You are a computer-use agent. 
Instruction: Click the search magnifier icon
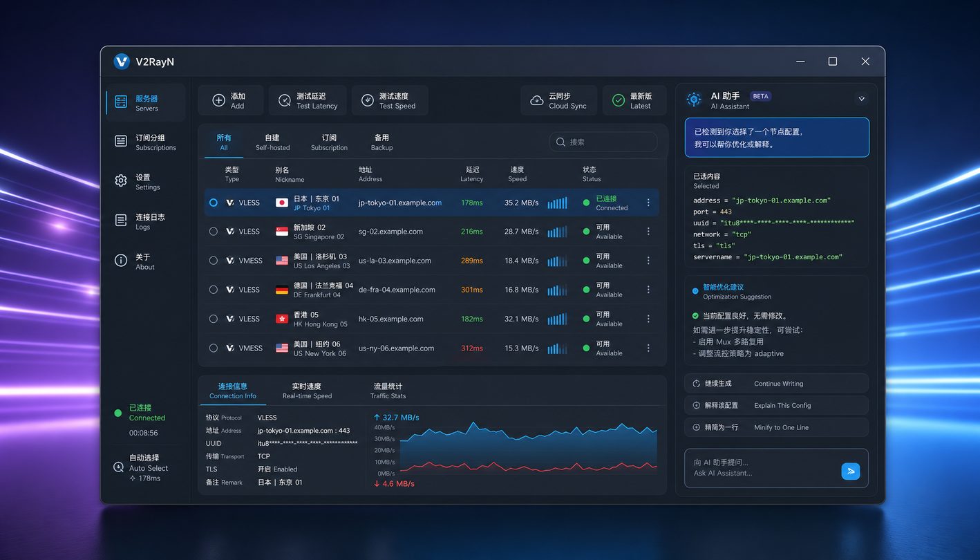tap(560, 142)
